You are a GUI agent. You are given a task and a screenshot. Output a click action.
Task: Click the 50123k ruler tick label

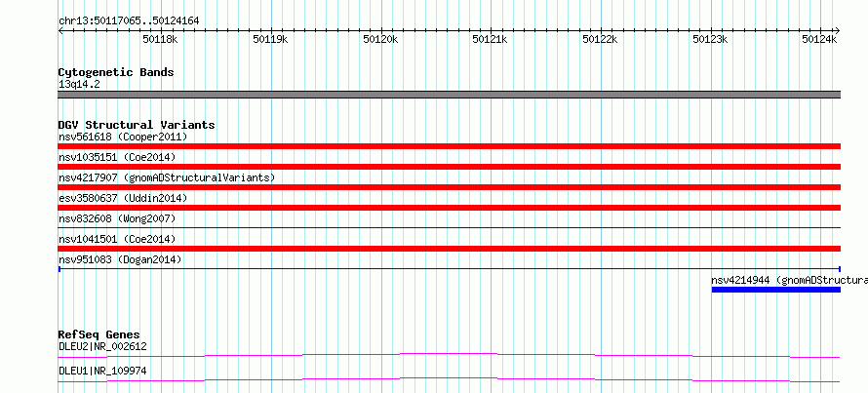[710, 39]
